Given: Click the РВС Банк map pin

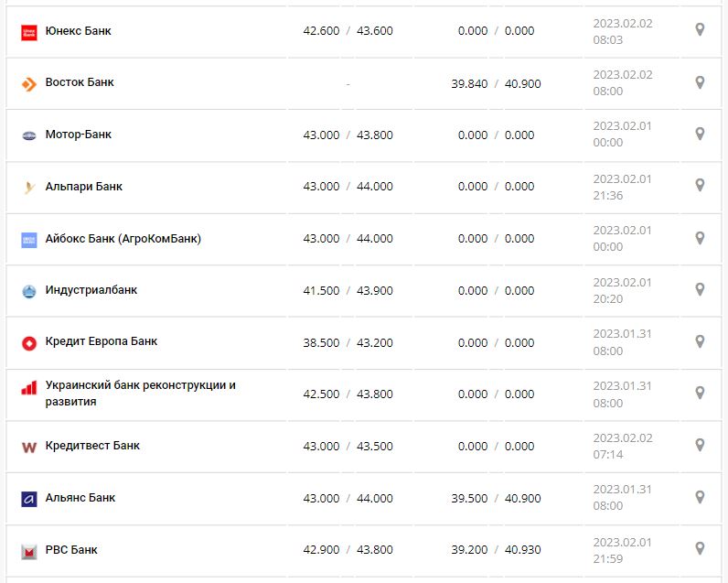Looking at the screenshot, I should (700, 549).
